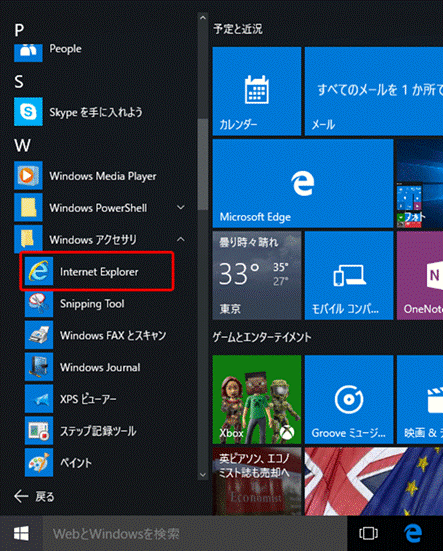The height and width of the screenshot is (551, 443).
Task: Open the Groove ミュージック tile
Action: tap(349, 400)
